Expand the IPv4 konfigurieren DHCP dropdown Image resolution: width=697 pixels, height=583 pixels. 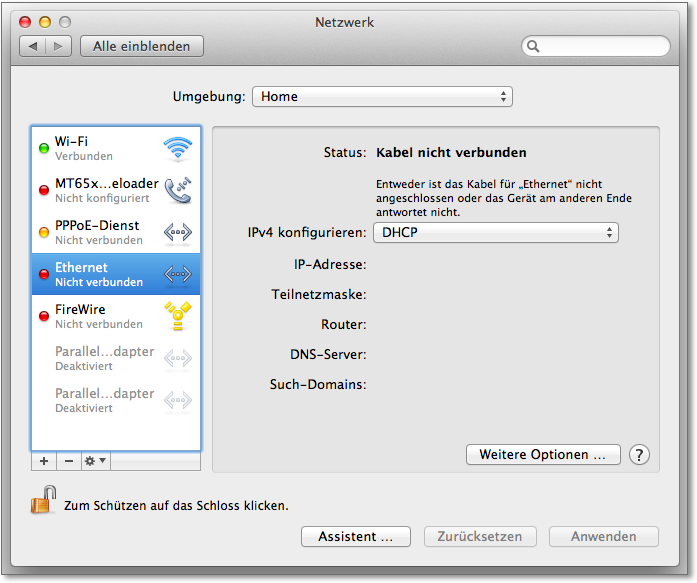coord(495,233)
